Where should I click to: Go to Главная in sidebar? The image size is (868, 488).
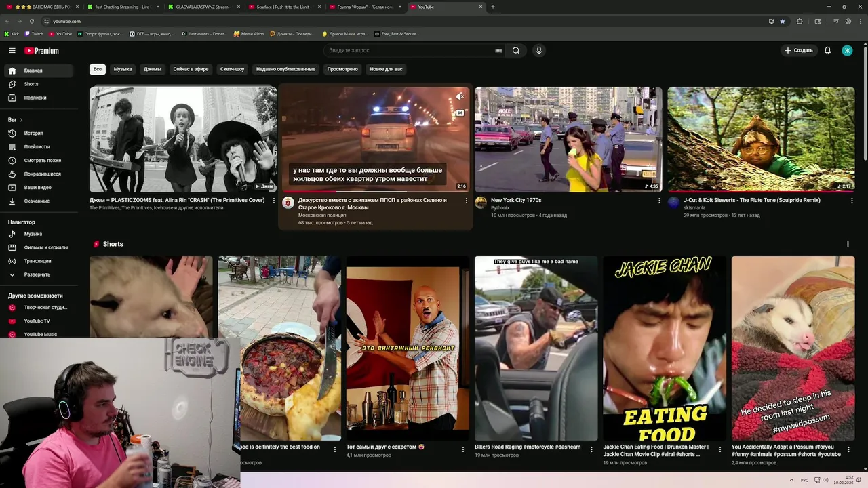pos(39,70)
